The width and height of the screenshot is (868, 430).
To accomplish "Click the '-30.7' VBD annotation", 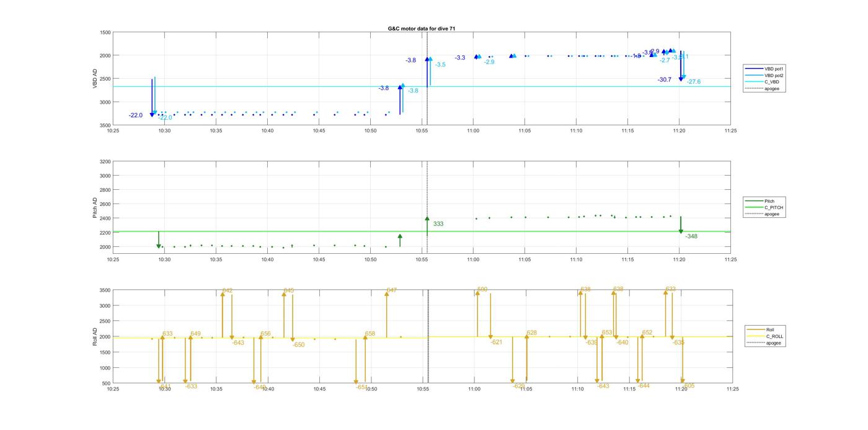I will click(664, 79).
